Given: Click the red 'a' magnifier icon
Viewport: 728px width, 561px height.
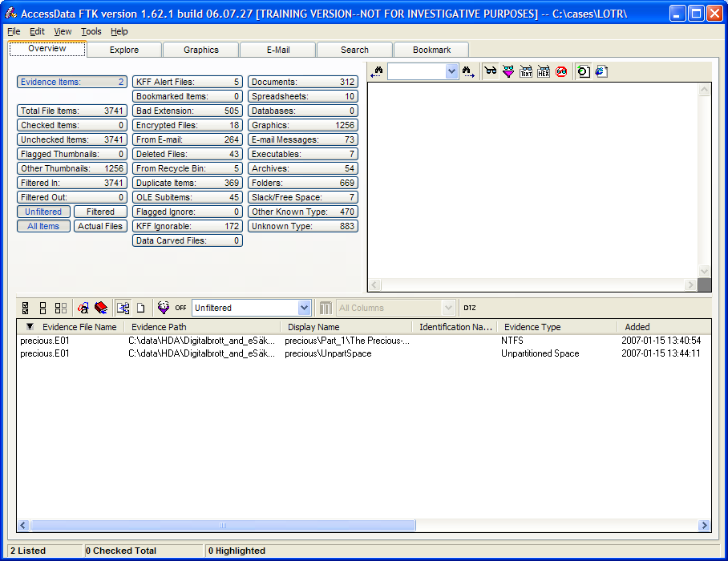Looking at the screenshot, I should point(83,308).
